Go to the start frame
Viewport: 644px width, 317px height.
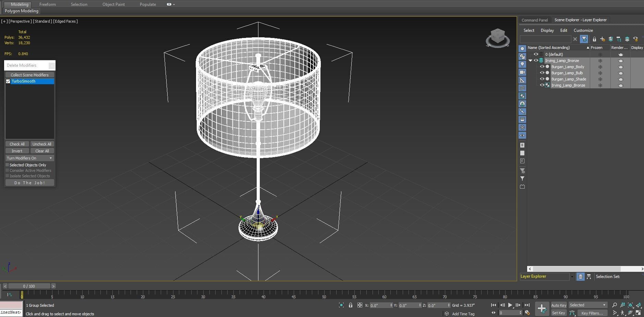[x=494, y=305]
